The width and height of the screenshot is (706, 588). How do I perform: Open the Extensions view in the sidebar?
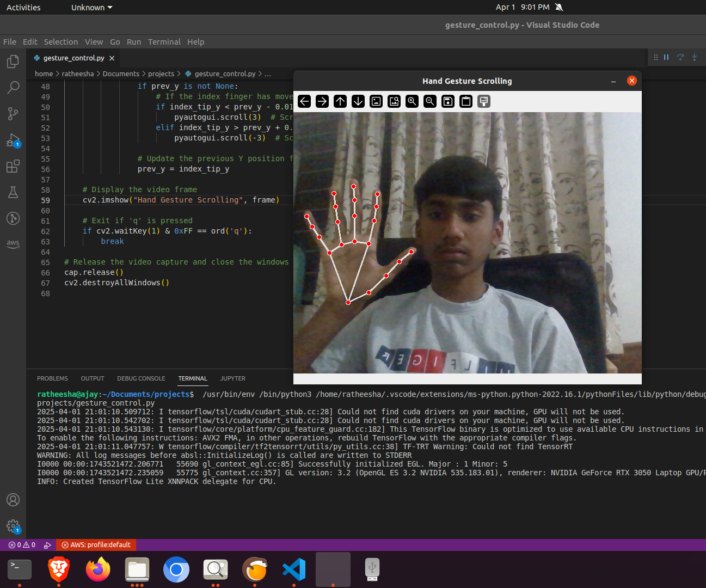click(13, 166)
